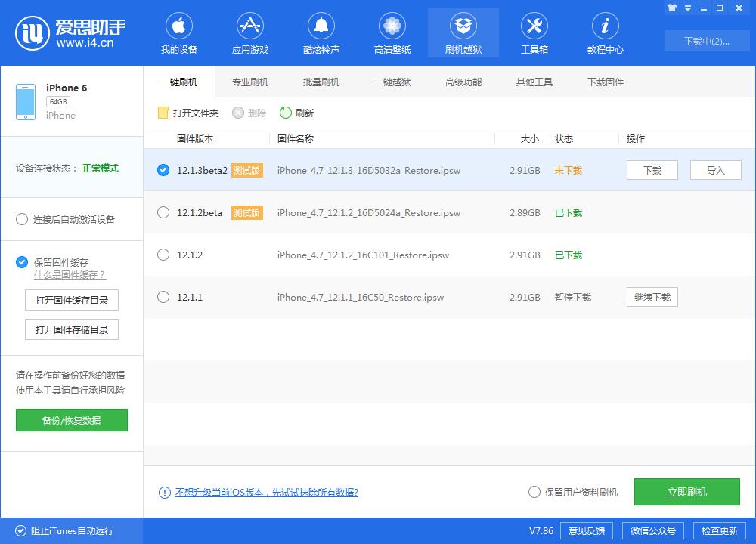Open the 工具箱 toolbox
Viewport: 756px width, 544px height.
click(x=534, y=32)
